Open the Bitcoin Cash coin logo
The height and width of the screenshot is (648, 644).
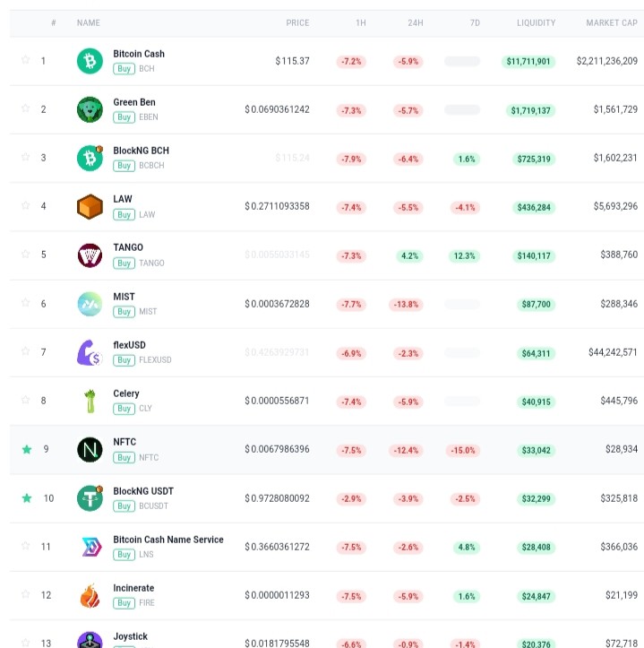(90, 61)
